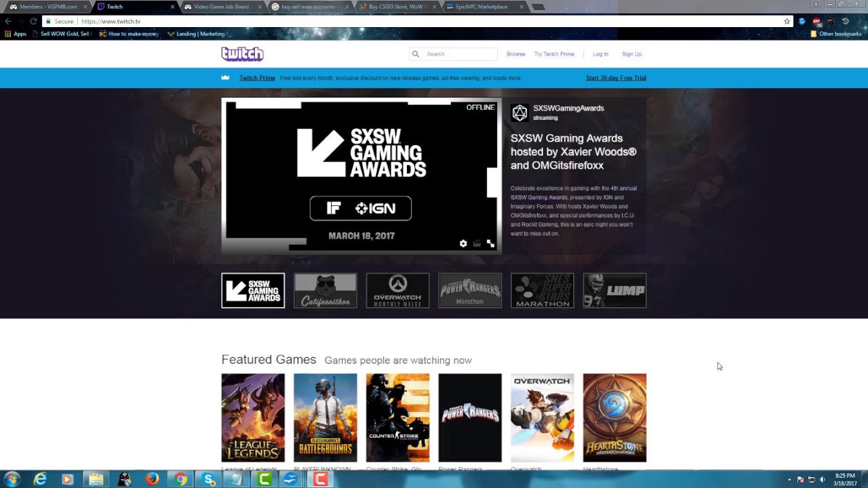The width and height of the screenshot is (868, 488).
Task: Open a new browser tab
Action: click(538, 7)
